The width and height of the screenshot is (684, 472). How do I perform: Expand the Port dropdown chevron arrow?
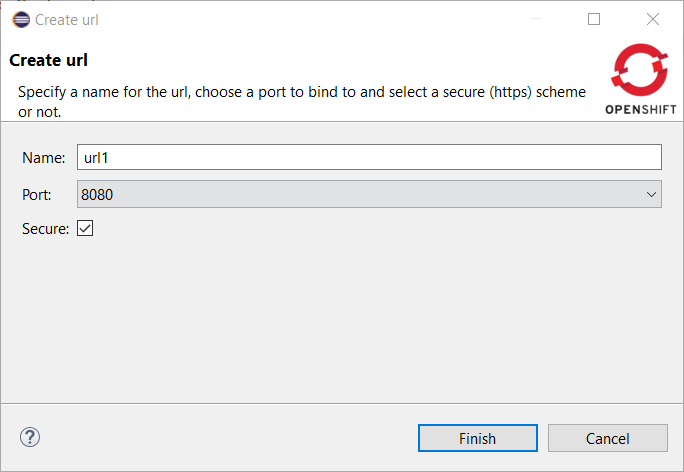pos(651,194)
